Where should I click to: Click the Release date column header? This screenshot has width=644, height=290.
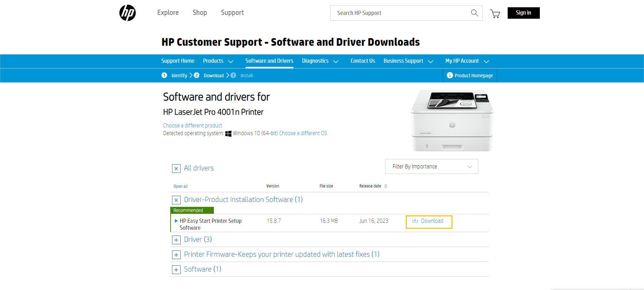(x=370, y=186)
